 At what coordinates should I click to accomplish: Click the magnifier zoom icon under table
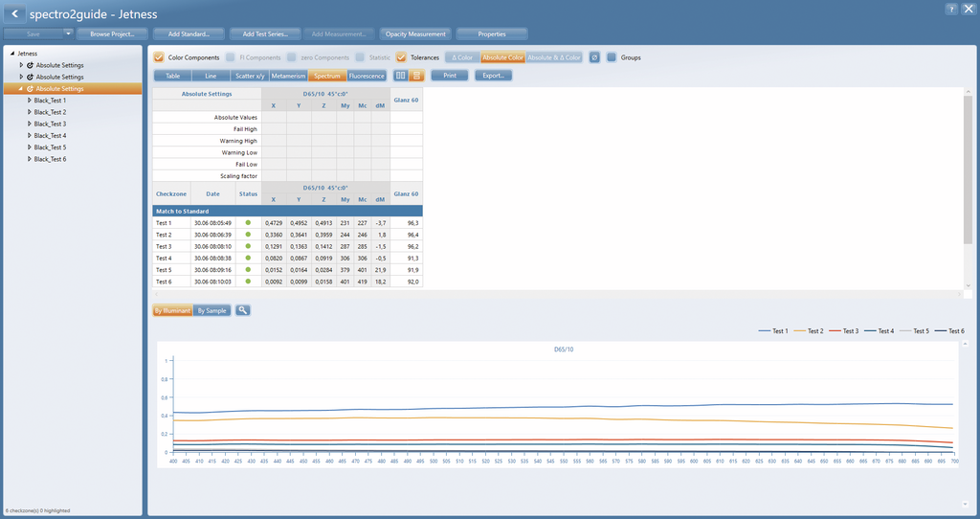[x=242, y=310]
